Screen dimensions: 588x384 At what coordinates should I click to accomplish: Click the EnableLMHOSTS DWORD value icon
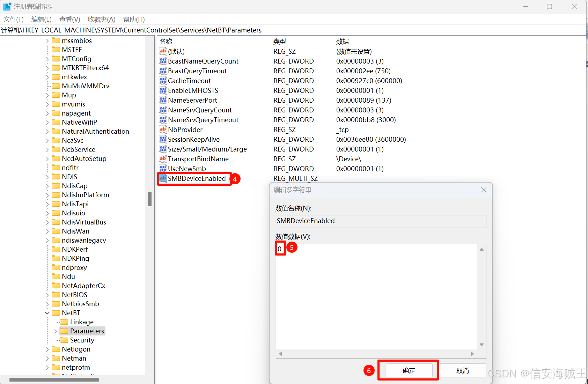click(163, 90)
